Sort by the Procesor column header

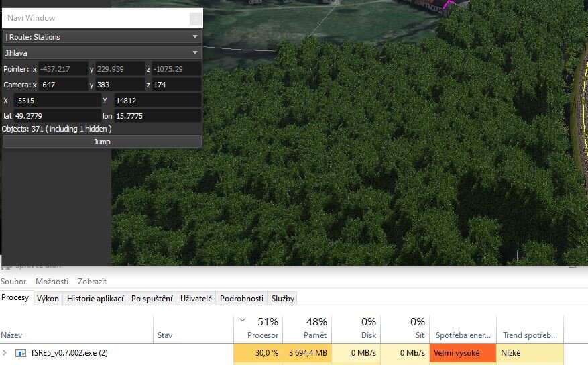click(258, 327)
